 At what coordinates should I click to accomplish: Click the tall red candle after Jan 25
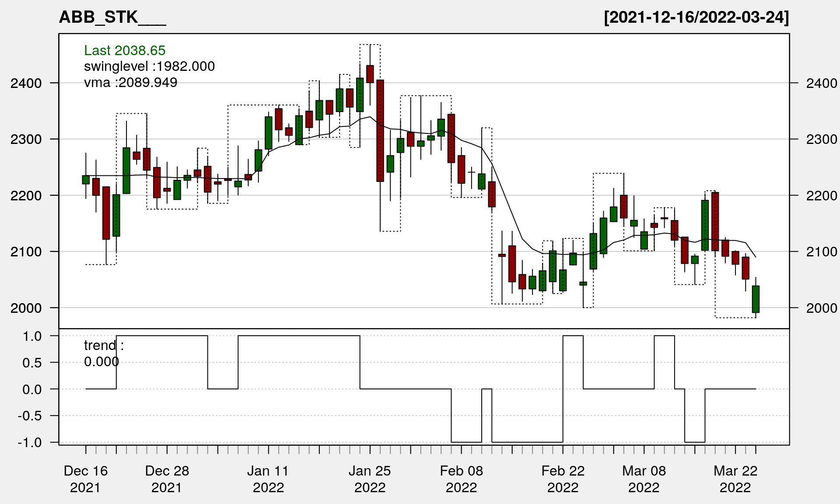pyautogui.click(x=380, y=130)
